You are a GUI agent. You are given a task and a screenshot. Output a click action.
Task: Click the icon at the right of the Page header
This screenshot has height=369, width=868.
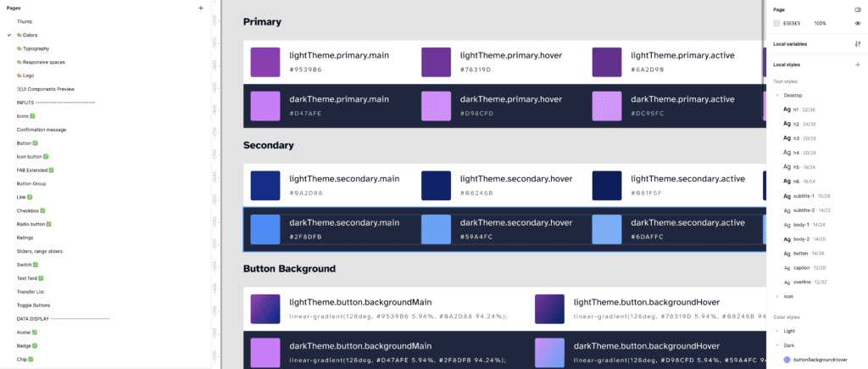point(858,8)
